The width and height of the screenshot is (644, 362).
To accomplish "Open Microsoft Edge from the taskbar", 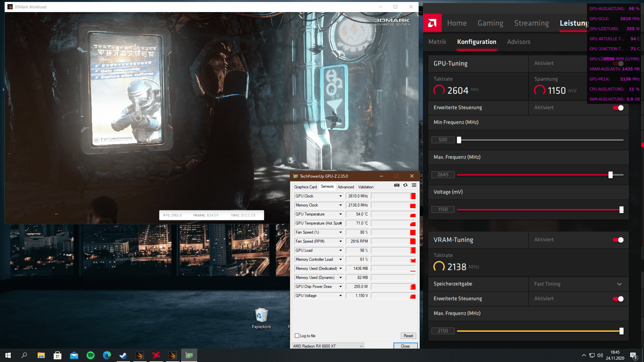I will click(107, 355).
